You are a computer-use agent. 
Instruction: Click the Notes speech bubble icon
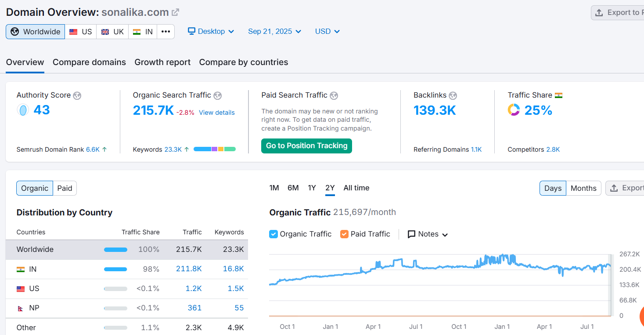tap(411, 234)
